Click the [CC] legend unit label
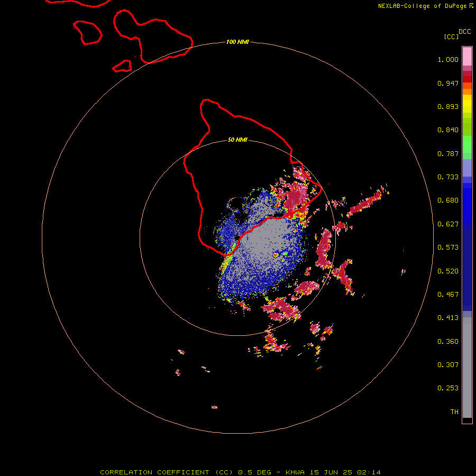476x476 pixels. [x=451, y=36]
